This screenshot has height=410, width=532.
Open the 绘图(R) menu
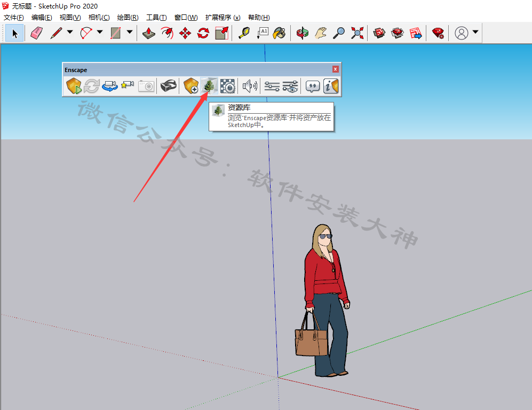coord(128,17)
